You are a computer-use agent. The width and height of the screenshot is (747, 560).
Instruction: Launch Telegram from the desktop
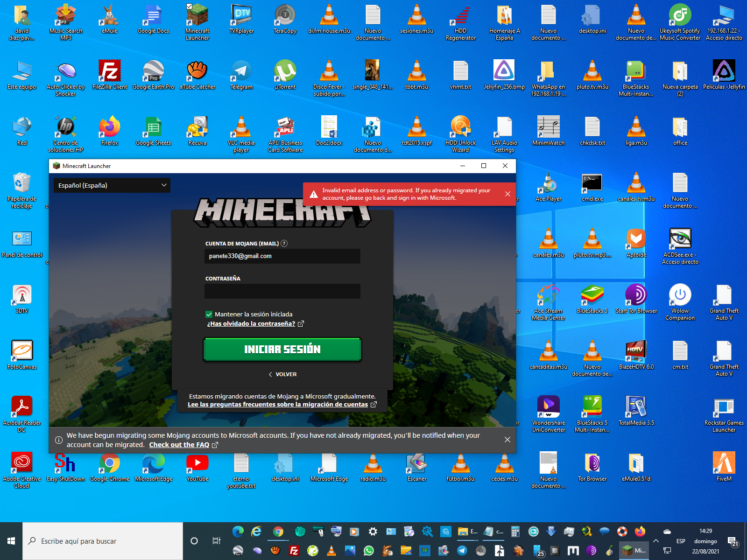(x=241, y=75)
